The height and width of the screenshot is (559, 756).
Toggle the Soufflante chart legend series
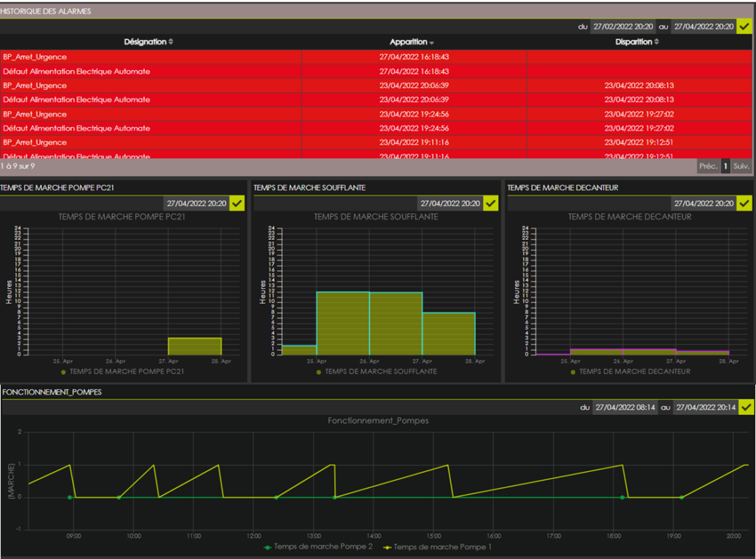point(376,371)
